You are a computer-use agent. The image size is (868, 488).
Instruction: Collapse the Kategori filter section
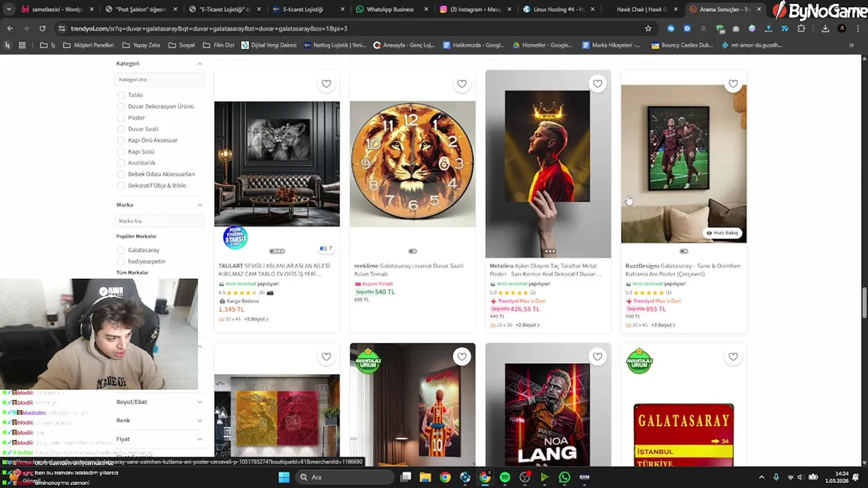(199, 64)
